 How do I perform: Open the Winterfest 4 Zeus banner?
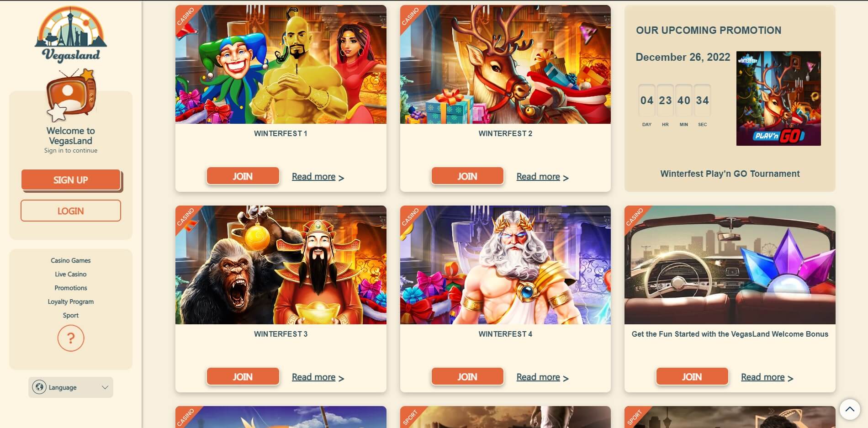[505, 265]
